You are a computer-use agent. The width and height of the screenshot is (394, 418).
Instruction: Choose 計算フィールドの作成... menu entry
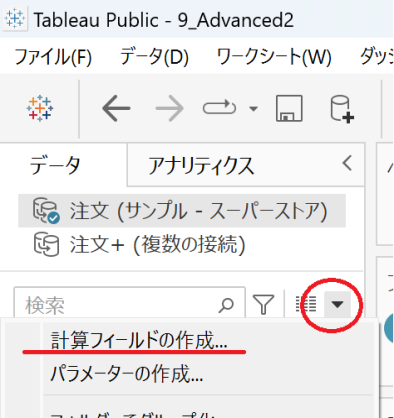pyautogui.click(x=139, y=340)
